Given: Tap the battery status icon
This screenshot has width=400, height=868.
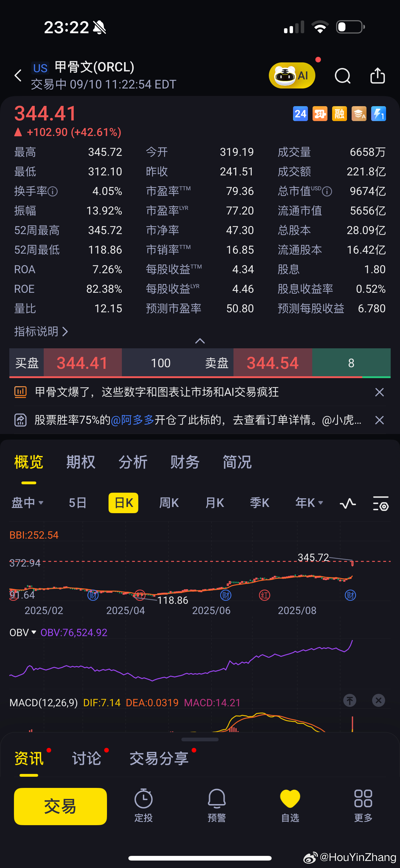Looking at the screenshot, I should tap(350, 27).
